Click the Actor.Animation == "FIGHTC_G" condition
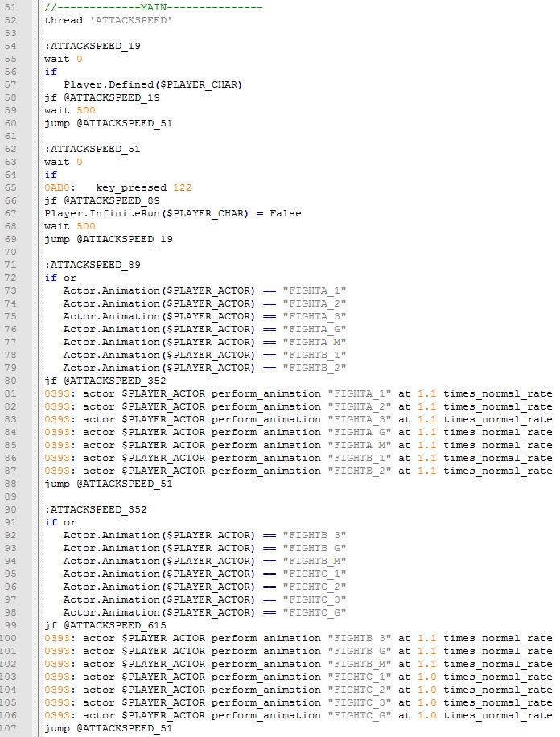 point(205,612)
